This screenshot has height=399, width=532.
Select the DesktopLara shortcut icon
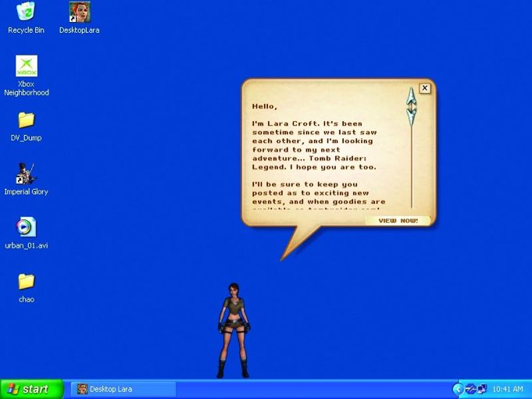[x=80, y=18]
